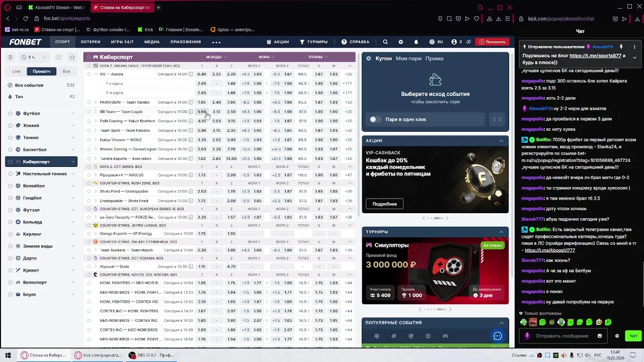
Task: Open the t.me/sports877 link in pinned message
Action: click(596, 56)
